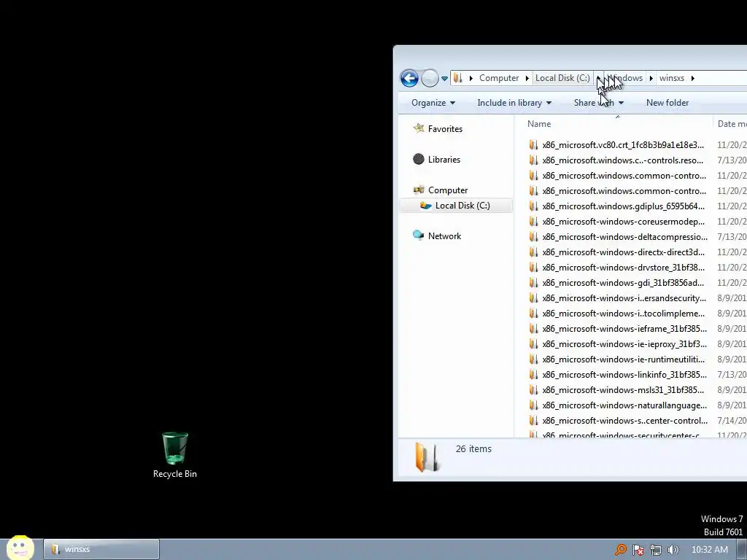Sort files by the Name column header
Image resolution: width=747 pixels, height=560 pixels.
(539, 124)
